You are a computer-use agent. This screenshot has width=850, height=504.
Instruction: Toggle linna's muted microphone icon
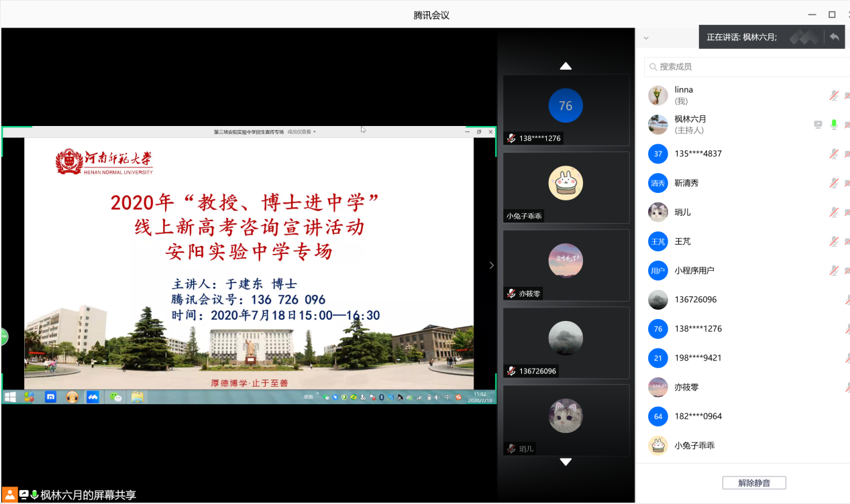(x=833, y=95)
